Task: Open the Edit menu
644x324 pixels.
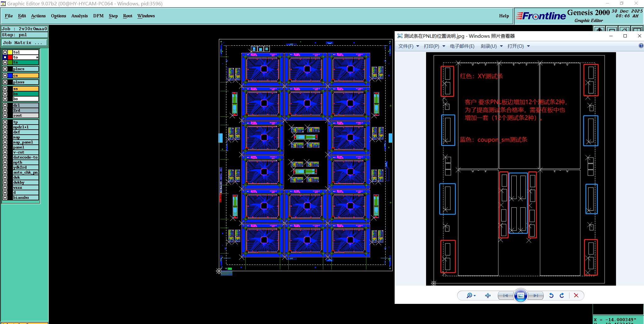Action: coord(22,16)
